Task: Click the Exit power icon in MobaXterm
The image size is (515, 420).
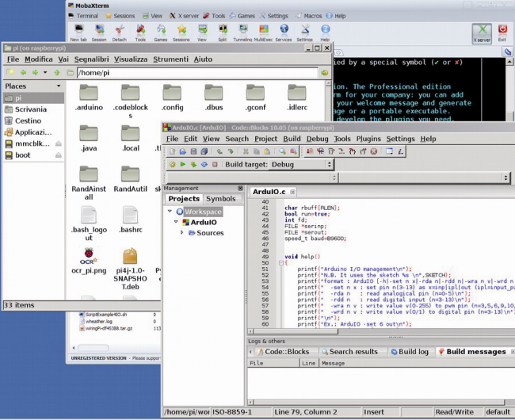Action: (x=502, y=32)
